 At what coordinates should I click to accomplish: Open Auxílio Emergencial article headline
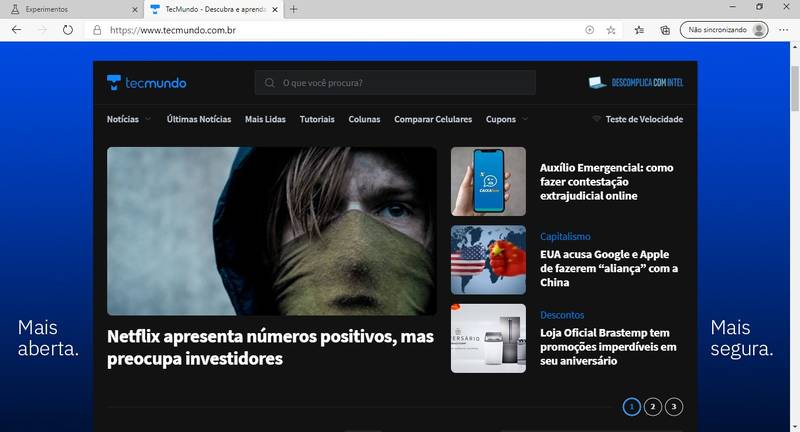(x=607, y=182)
